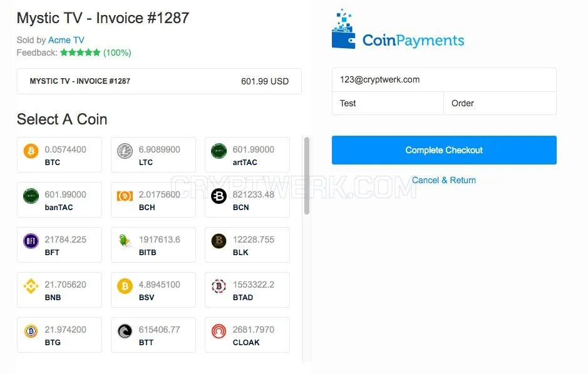Choose the silver Litecoin LTC icon
The width and height of the screenshot is (588, 374).
pos(125,151)
